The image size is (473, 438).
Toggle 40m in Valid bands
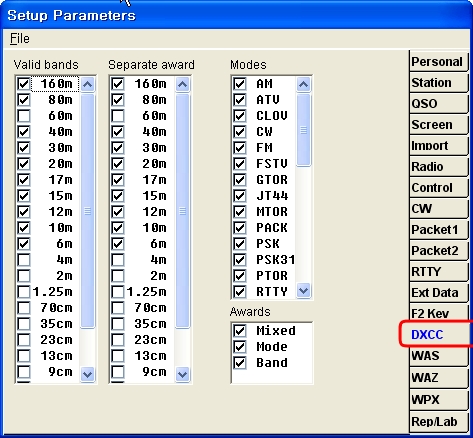coord(24,132)
